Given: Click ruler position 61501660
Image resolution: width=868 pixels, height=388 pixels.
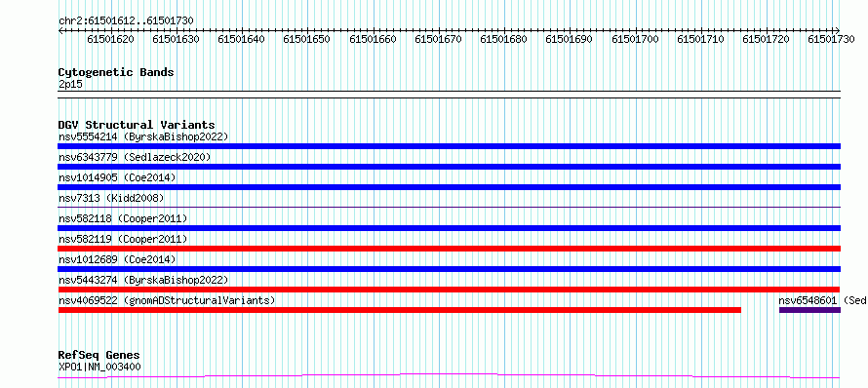Looking at the screenshot, I should (374, 39).
